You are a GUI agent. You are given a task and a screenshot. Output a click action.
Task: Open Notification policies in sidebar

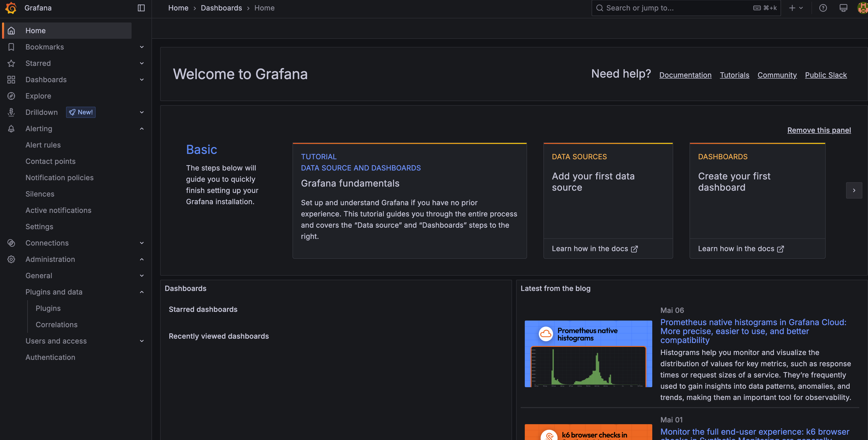click(60, 178)
